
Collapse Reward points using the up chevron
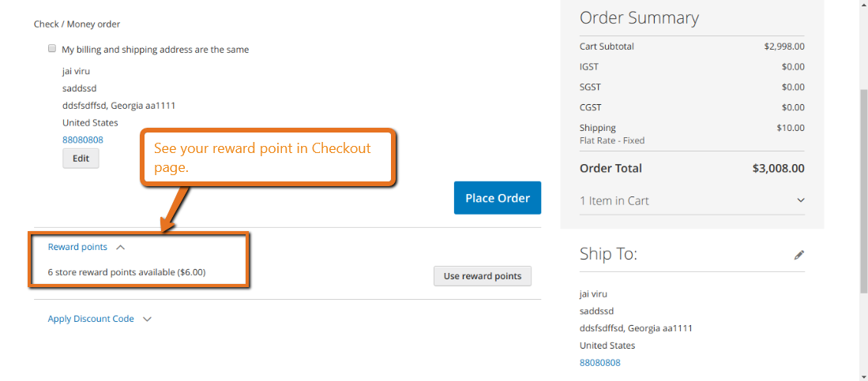click(x=121, y=248)
